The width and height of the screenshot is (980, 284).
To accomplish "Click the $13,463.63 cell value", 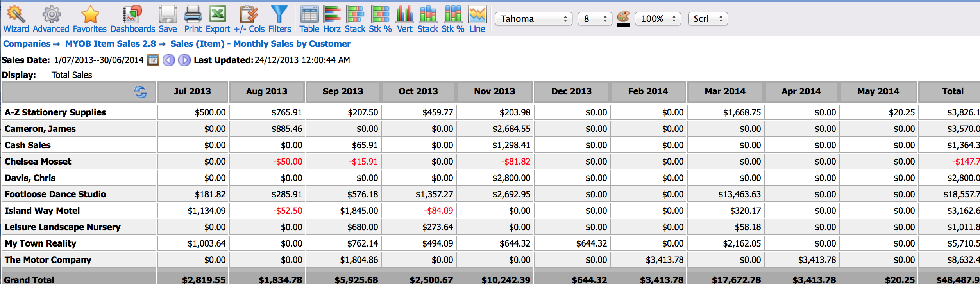I will (x=739, y=194).
